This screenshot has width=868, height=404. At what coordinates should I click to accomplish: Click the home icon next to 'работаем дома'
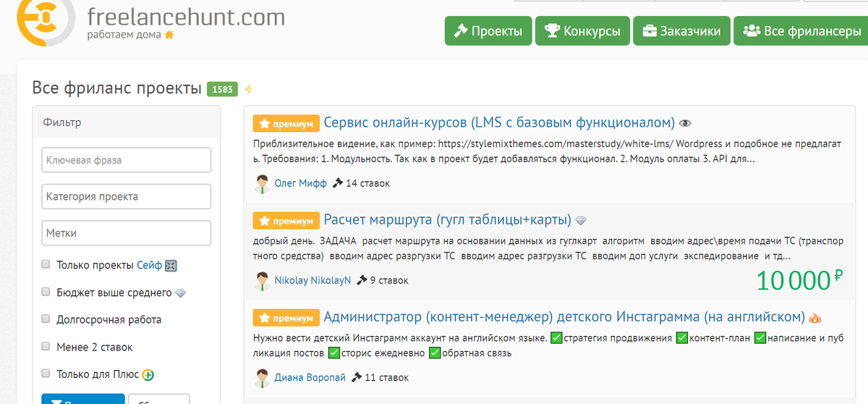[169, 34]
